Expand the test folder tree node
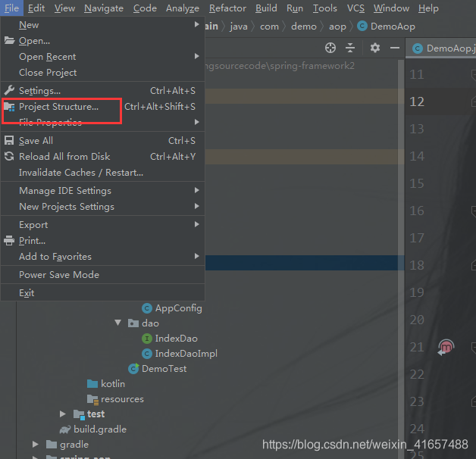Image resolution: width=476 pixels, height=459 pixels. (63, 414)
